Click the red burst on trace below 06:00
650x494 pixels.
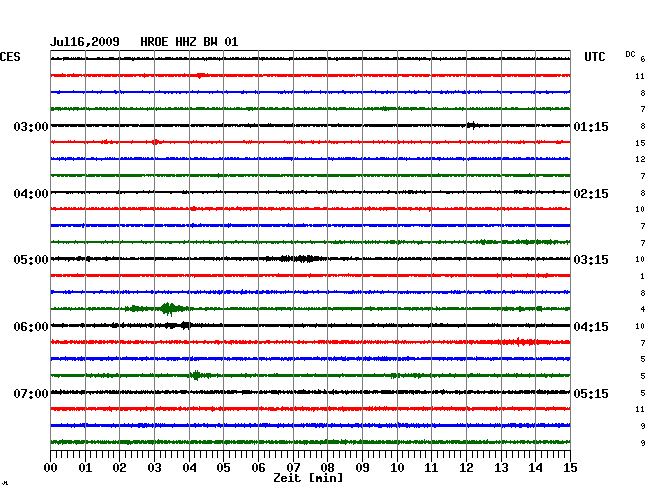point(523,342)
